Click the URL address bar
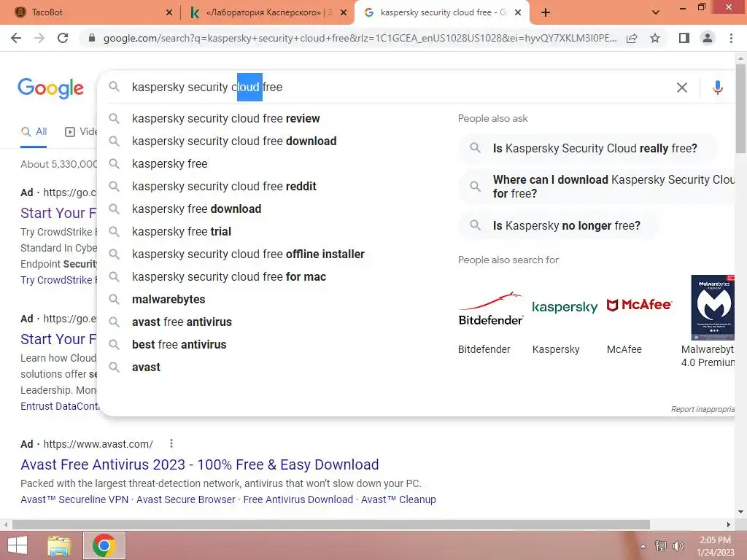The width and height of the screenshot is (747, 560). point(360,38)
